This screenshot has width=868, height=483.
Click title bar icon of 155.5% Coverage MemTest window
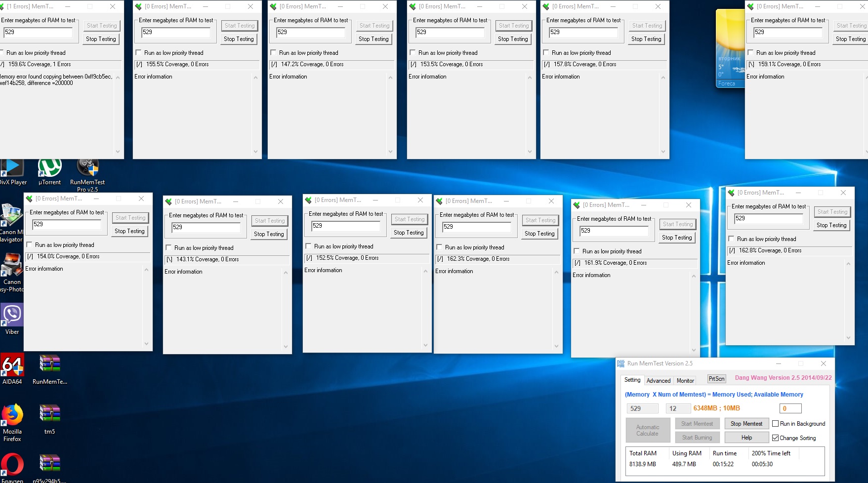(x=138, y=6)
